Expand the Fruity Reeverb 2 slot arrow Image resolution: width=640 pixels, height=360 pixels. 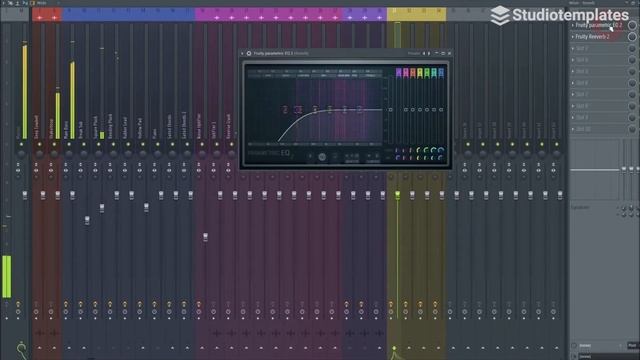(x=573, y=37)
